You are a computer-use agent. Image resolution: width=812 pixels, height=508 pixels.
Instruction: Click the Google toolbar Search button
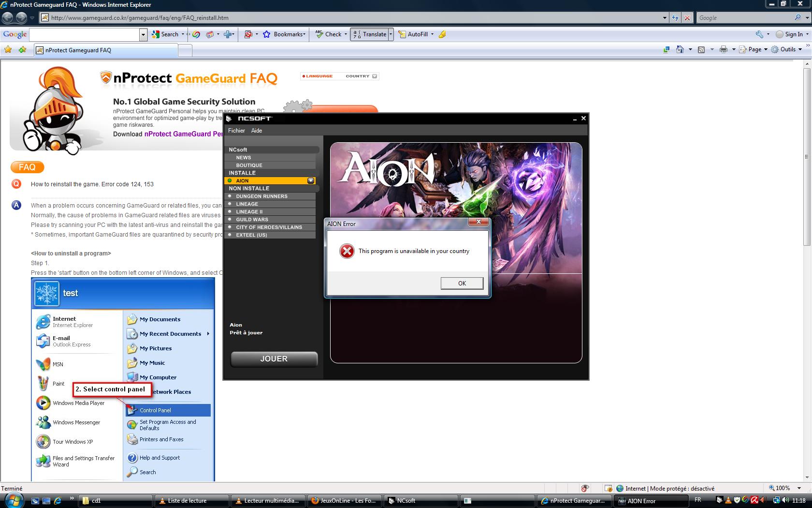point(165,34)
